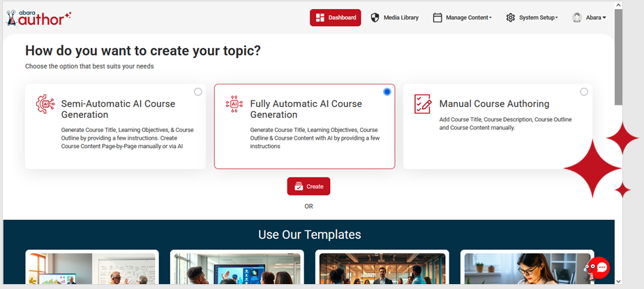Screen dimensions: 644x289
Task: Click the Manage Content calendar icon
Action: click(x=437, y=17)
